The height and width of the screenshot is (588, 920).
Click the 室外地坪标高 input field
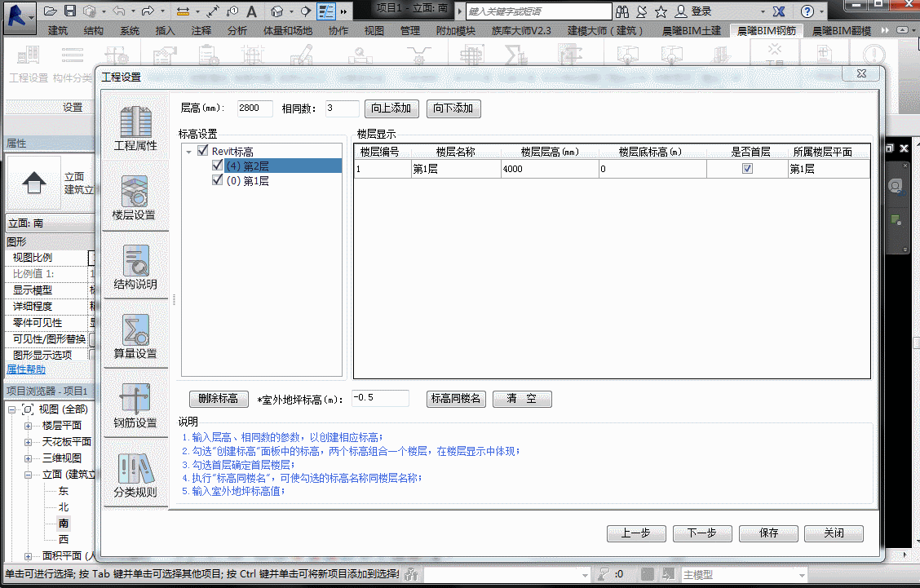(380, 398)
